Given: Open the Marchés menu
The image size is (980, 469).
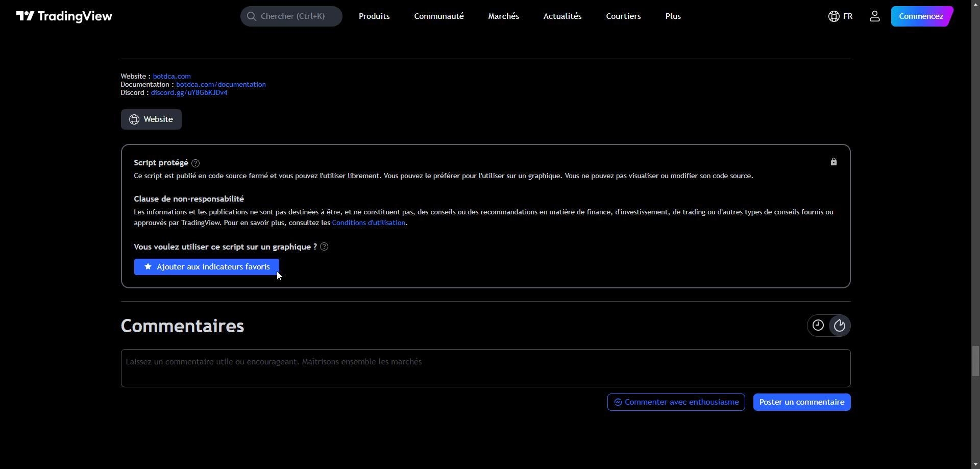Looking at the screenshot, I should click(503, 16).
